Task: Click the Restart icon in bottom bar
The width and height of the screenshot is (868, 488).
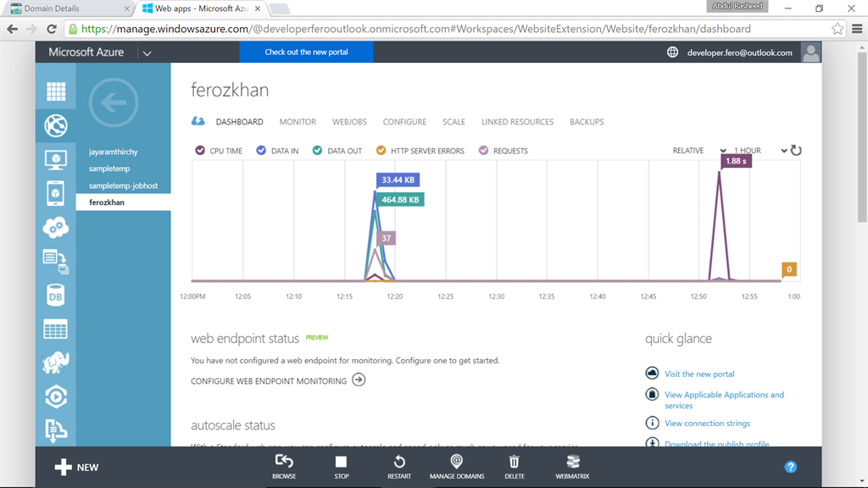Action: 399,462
